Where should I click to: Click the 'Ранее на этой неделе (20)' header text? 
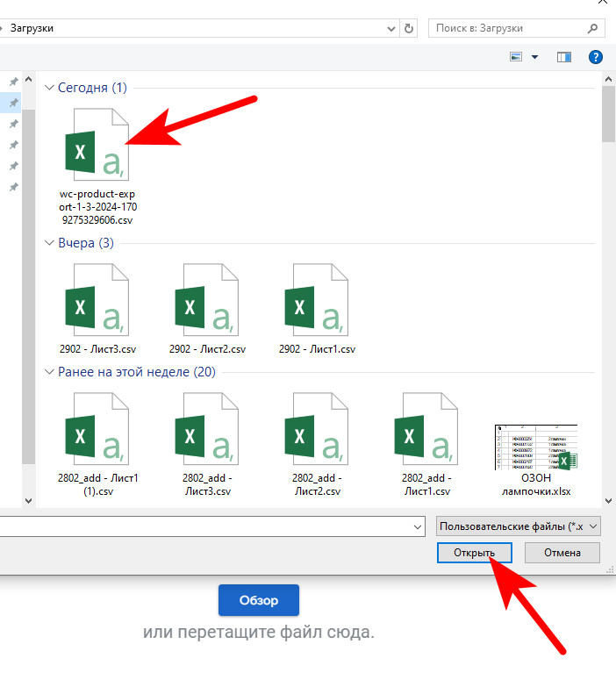click(x=137, y=372)
